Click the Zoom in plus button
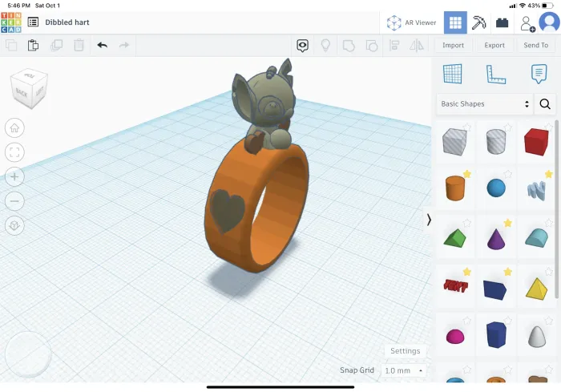 pyautogui.click(x=14, y=176)
